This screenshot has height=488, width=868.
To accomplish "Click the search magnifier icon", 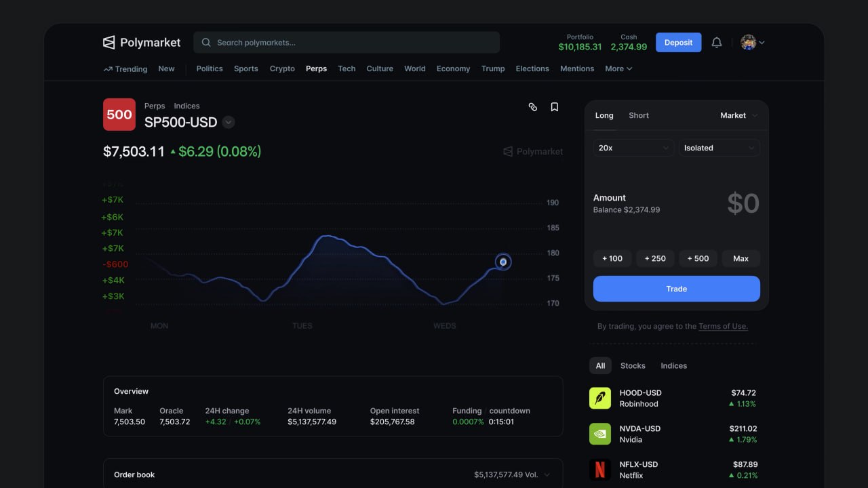I will [x=206, y=43].
